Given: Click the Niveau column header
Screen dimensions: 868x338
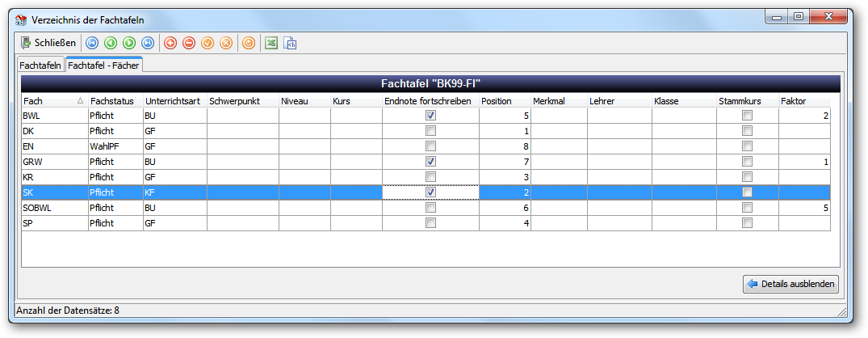Looking at the screenshot, I should tap(304, 101).
